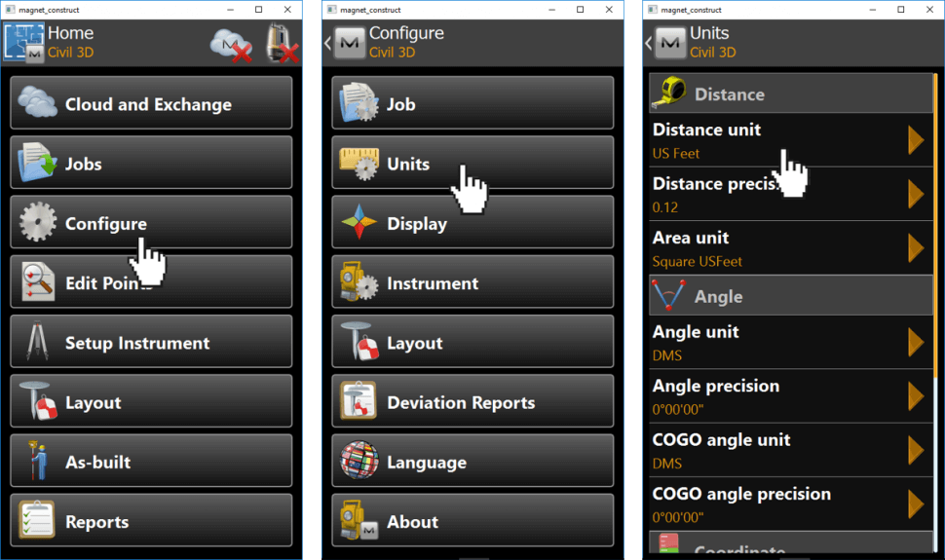Click the cloud connection status icon
Screen dimensions: 945x560
(x=231, y=45)
